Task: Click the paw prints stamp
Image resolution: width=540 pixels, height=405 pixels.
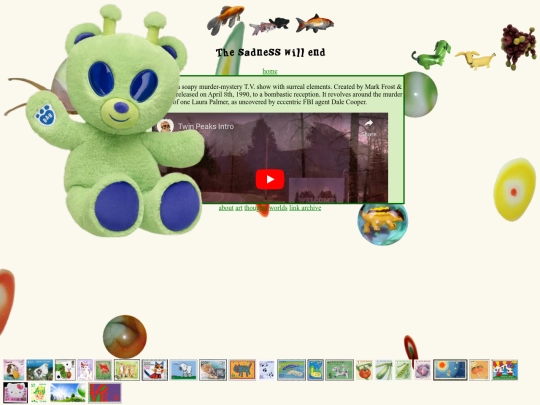Action: (267, 370)
